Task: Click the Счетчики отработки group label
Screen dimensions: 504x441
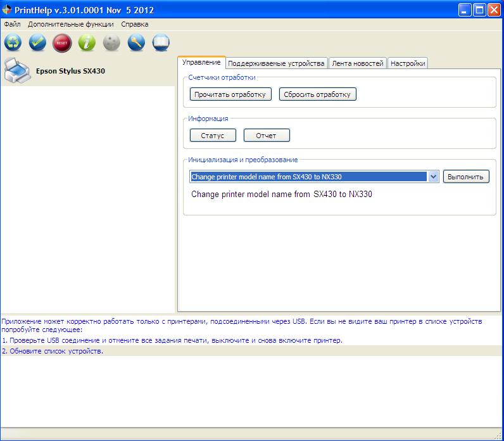Action: click(222, 77)
